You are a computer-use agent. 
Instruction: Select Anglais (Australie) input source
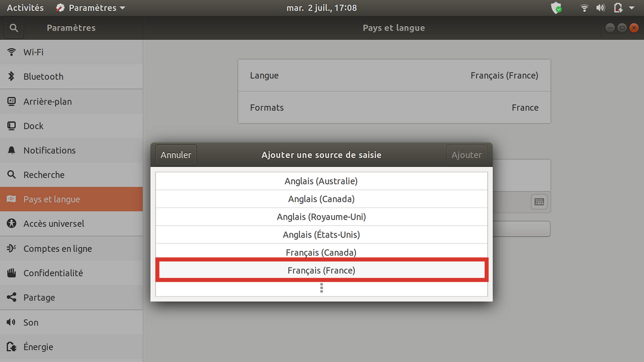click(321, 181)
